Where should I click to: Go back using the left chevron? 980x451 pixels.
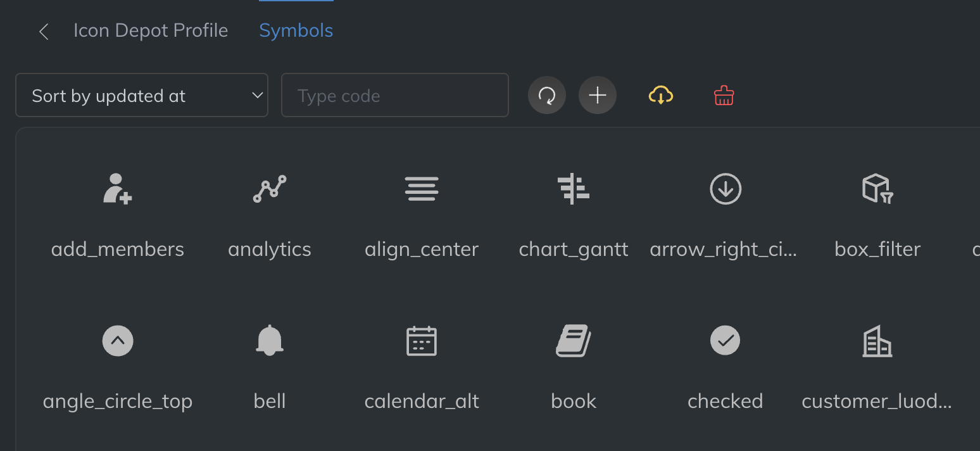44,31
